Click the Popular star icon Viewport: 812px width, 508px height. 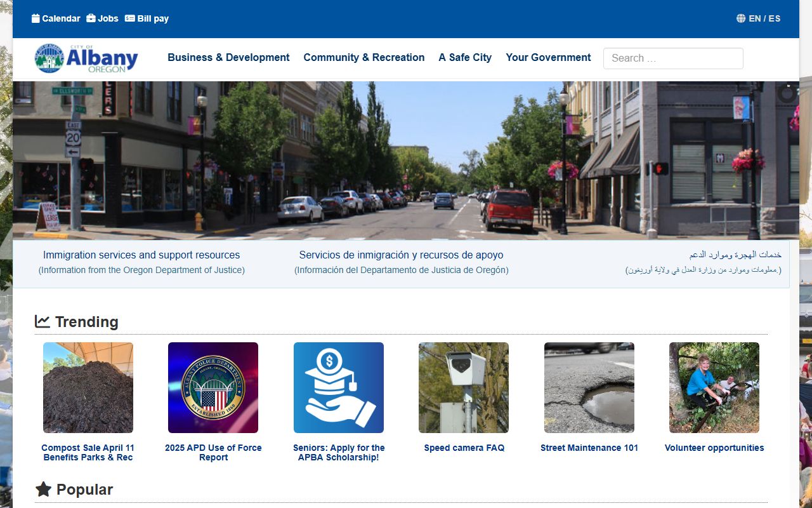43,489
